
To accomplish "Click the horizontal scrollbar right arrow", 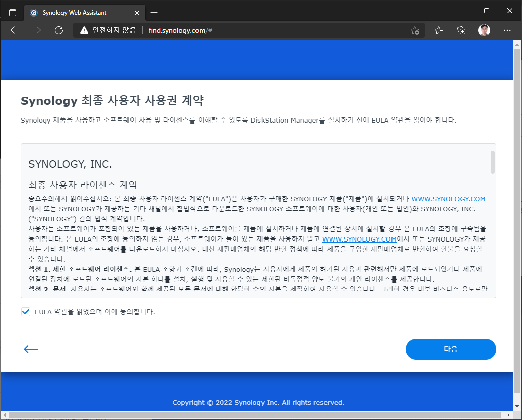I will 509,415.
